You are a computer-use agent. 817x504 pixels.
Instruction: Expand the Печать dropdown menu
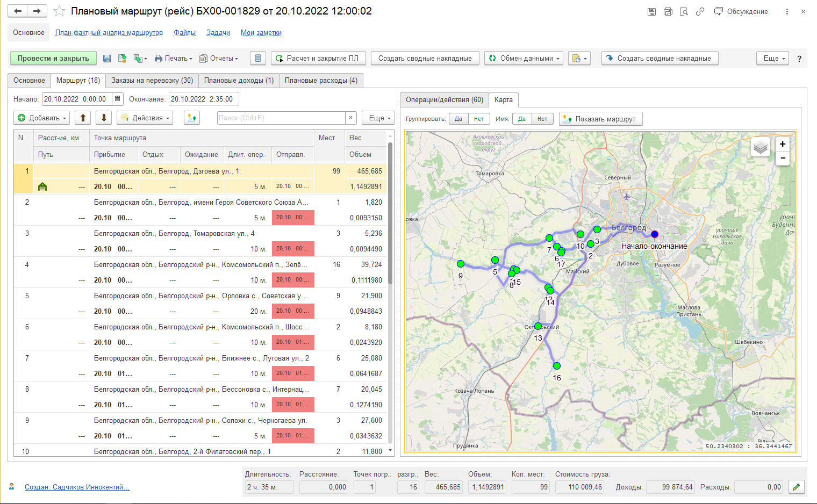174,59
